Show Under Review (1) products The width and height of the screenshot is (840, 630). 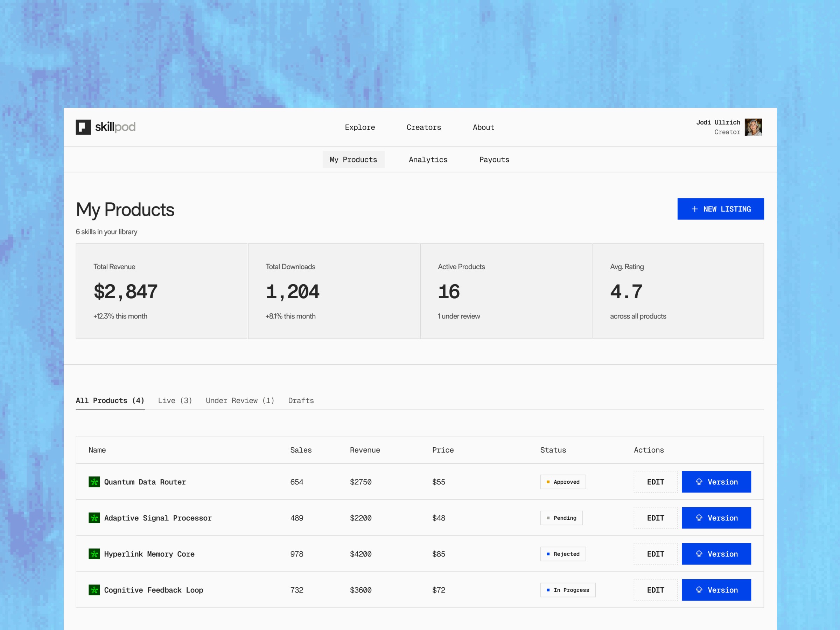point(240,400)
